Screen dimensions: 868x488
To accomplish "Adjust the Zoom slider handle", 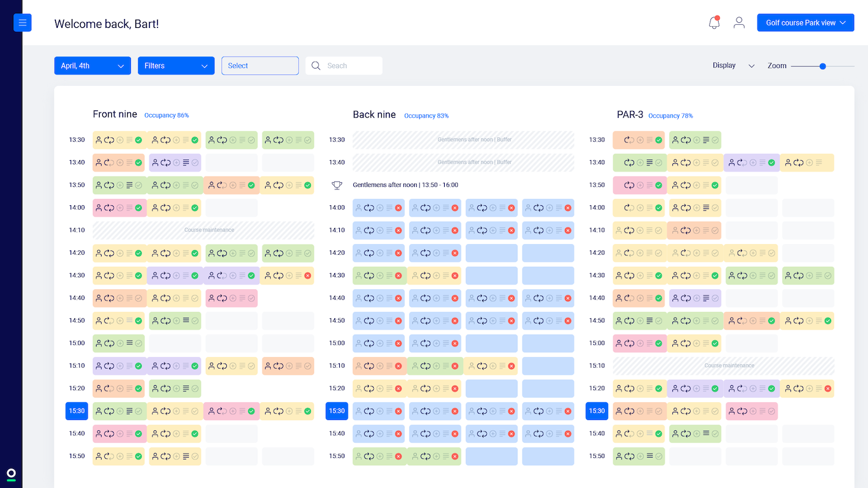I will pos(823,66).
